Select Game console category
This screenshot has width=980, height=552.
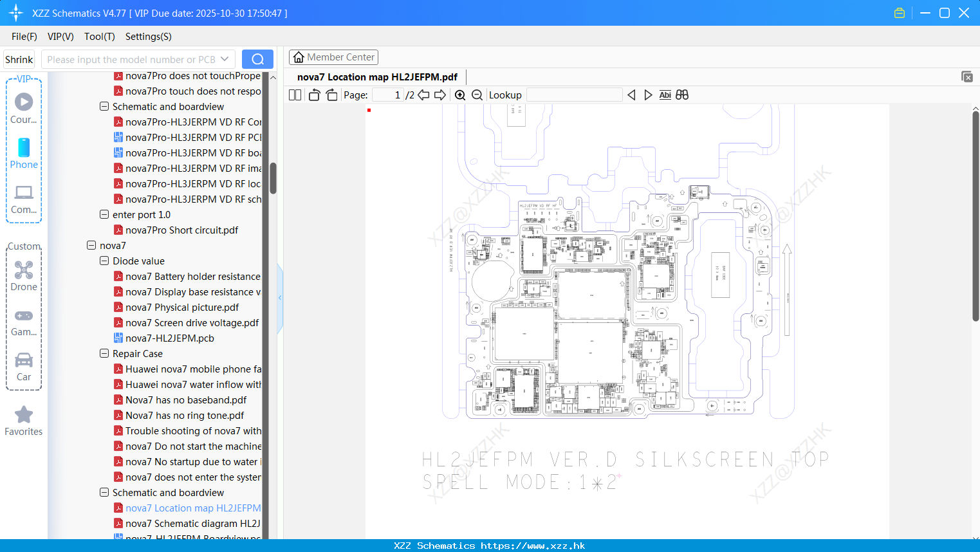point(24,323)
